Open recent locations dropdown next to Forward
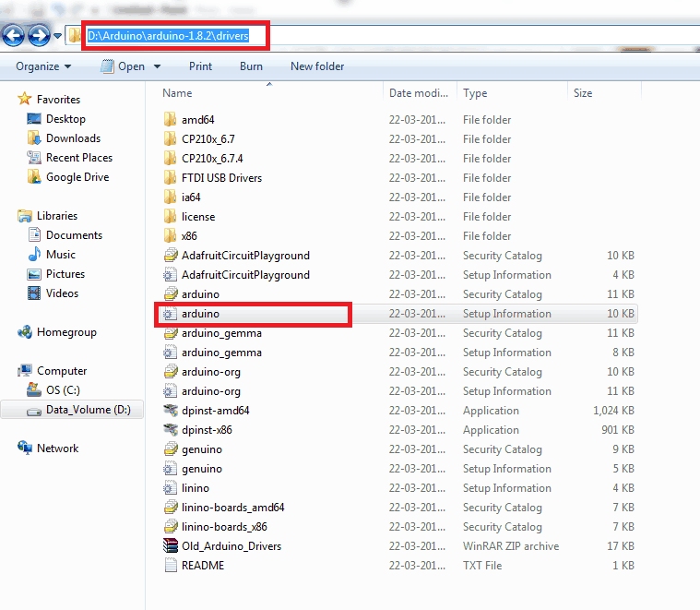 point(57,36)
